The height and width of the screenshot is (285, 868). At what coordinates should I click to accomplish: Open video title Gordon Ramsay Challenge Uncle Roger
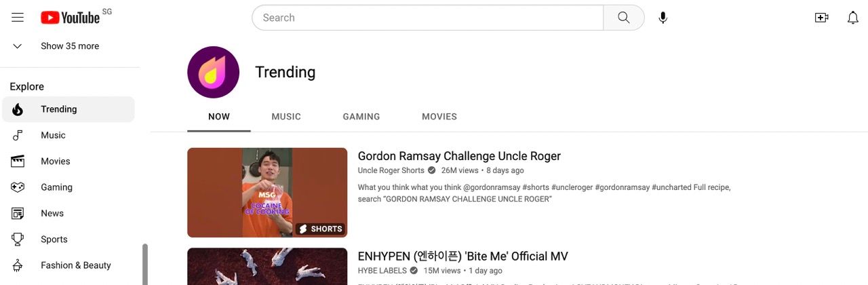[x=459, y=156]
